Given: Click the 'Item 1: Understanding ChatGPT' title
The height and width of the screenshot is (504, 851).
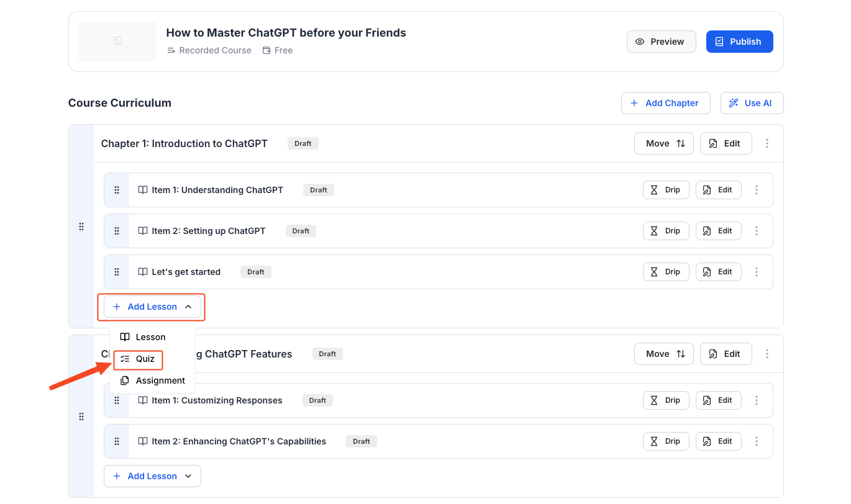Looking at the screenshot, I should pos(217,190).
